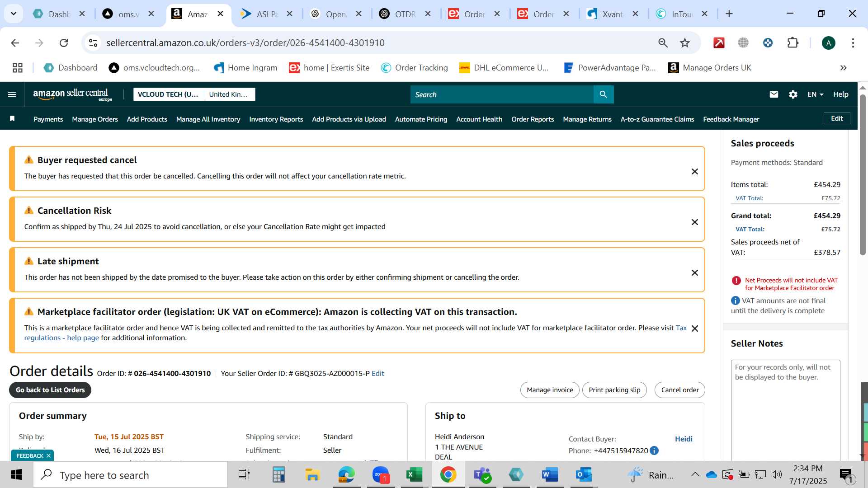Viewport: 868px width, 488px height.
Task: Open Manage Orders in navigation bar
Action: pos(95,119)
